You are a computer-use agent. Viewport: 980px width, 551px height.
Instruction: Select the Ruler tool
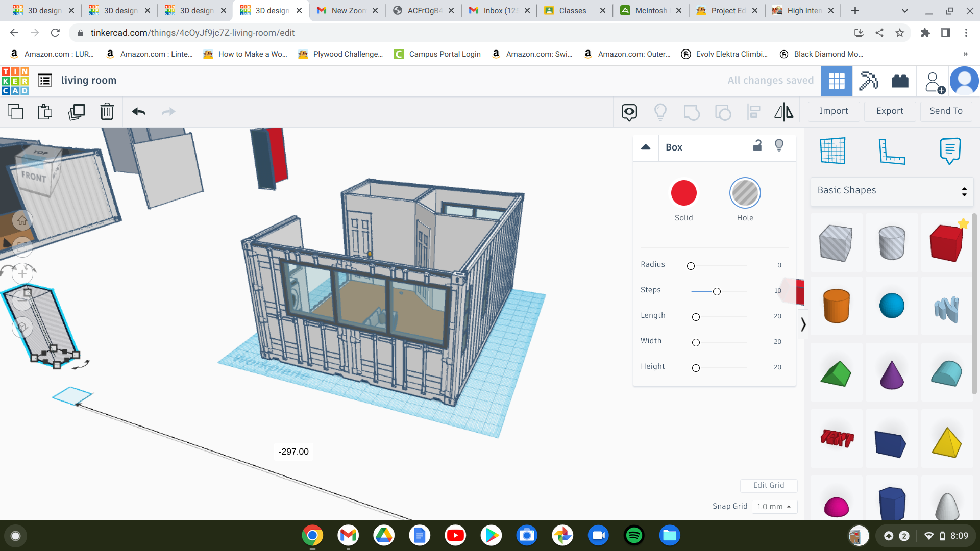(891, 151)
